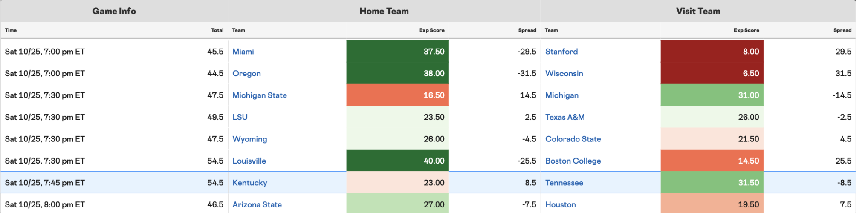Viewport: 868px width, 213px height.
Task: Sort by the Total column header
Action: click(217, 30)
